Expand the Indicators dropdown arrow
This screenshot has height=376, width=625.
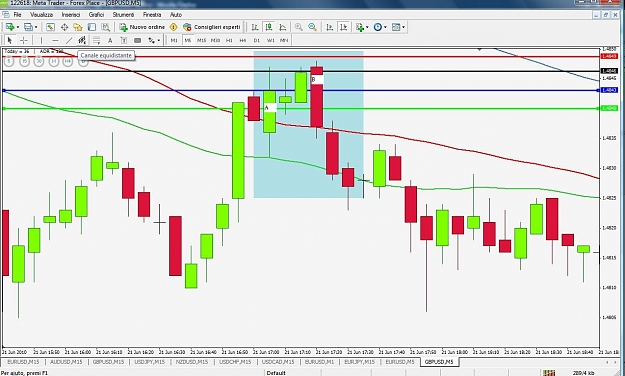(x=367, y=27)
